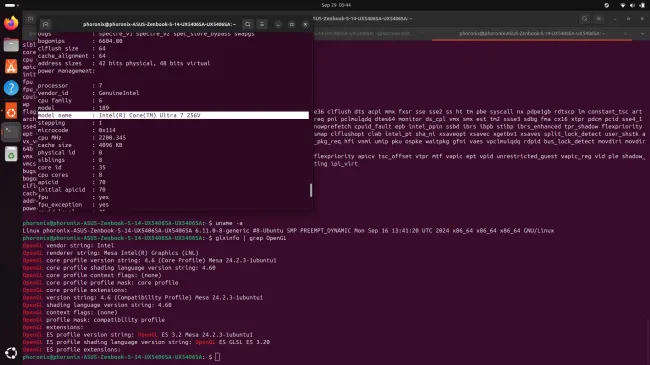Image resolution: width=650 pixels, height=365 pixels.
Task: Open the Files manager dock icon
Action: (11, 45)
